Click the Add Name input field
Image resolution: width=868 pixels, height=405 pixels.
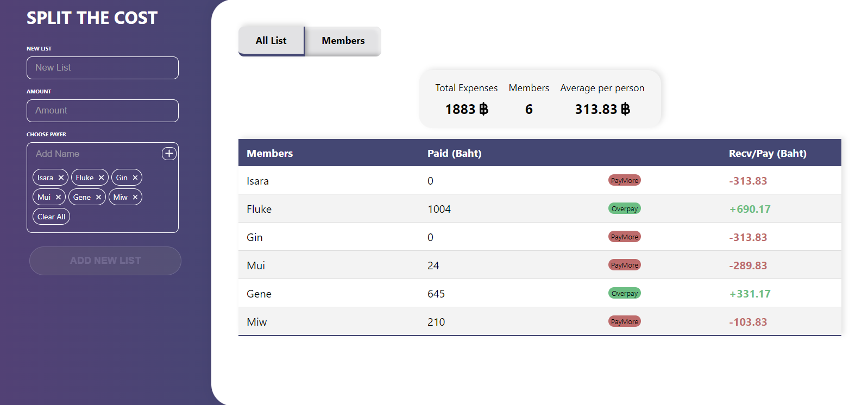point(96,154)
